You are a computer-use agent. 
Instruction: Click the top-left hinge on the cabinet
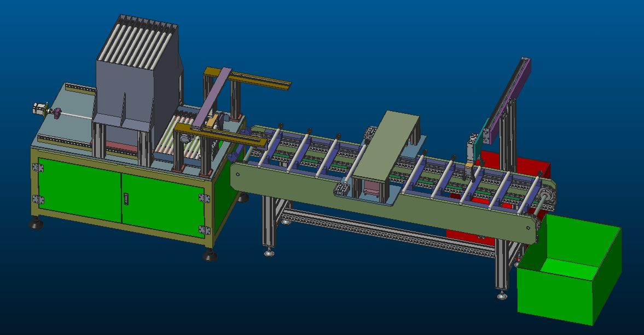point(38,168)
